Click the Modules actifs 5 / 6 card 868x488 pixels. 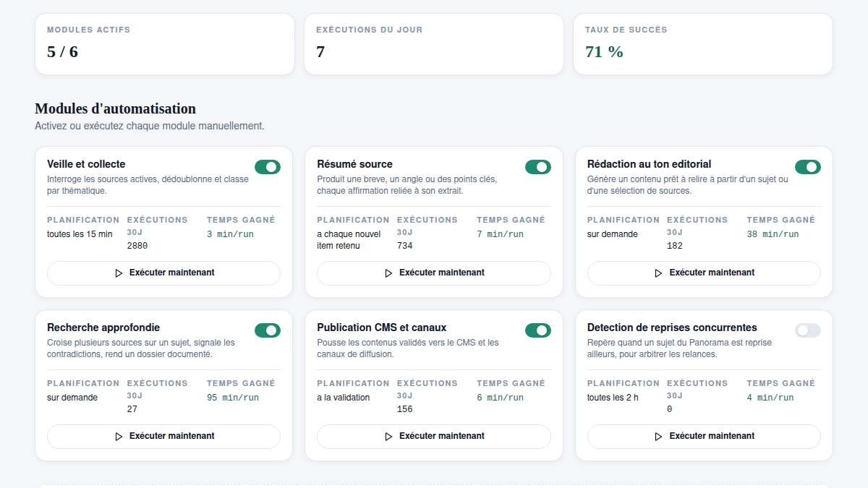[x=165, y=44]
